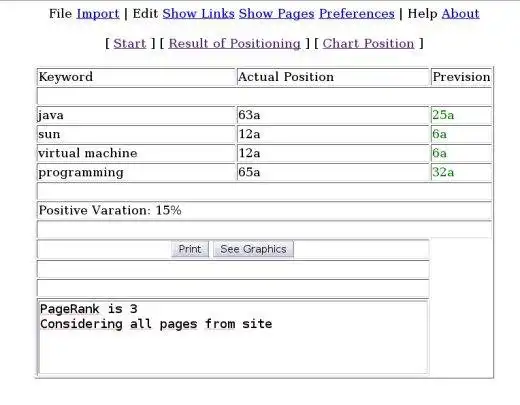Click the 'File' menu label
The height and width of the screenshot is (405, 520).
(x=60, y=14)
